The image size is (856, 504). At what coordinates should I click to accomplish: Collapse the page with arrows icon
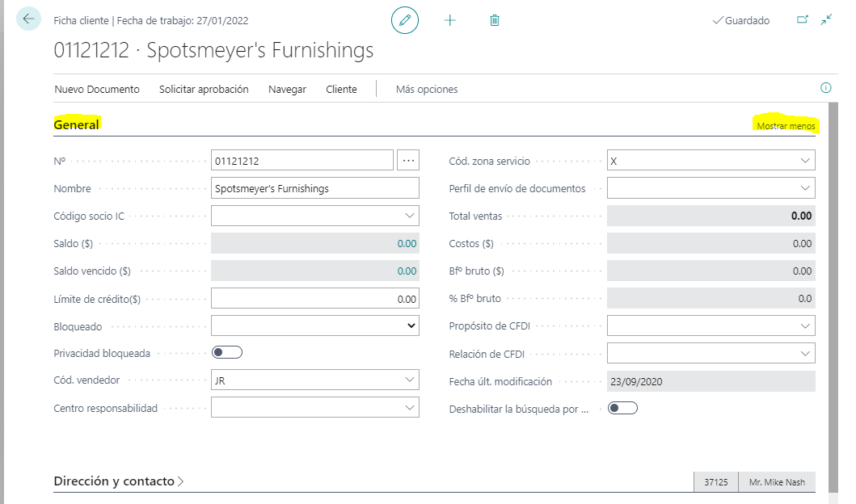point(827,19)
